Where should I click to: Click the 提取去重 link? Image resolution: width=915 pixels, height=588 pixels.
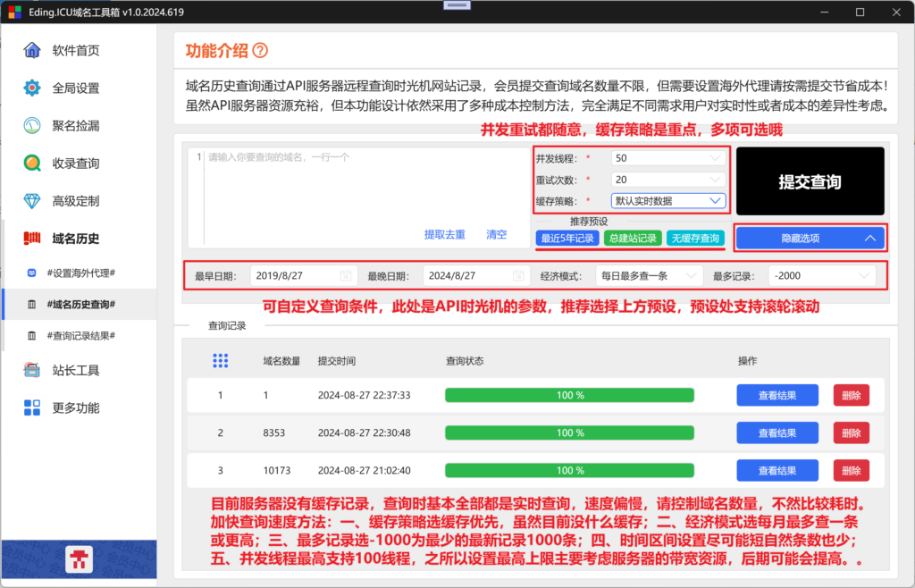coord(445,234)
